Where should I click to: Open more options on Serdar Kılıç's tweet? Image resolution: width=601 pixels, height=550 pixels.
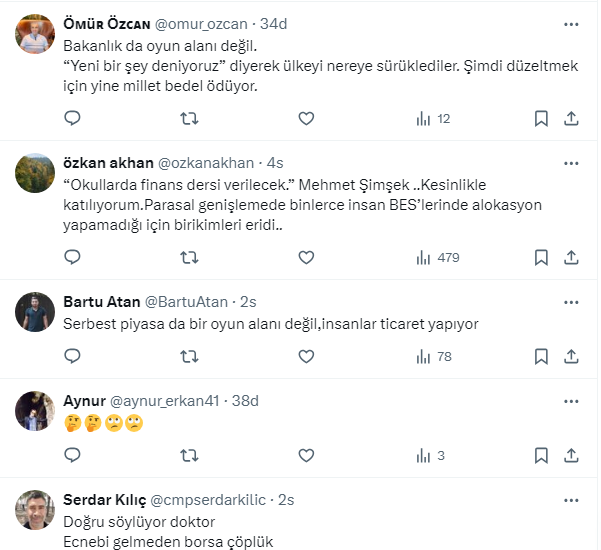(571, 499)
